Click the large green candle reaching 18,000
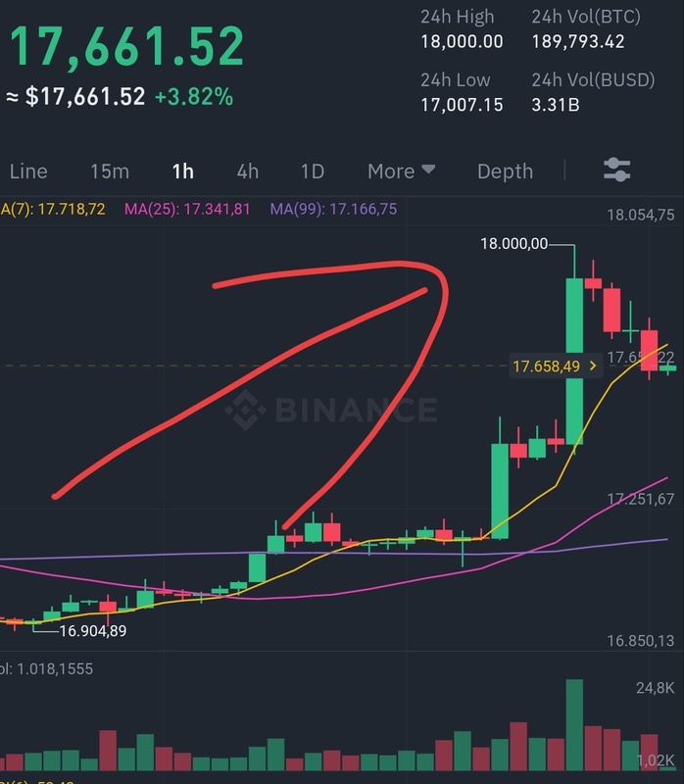Screen dimensions: 684x784 pos(574,361)
